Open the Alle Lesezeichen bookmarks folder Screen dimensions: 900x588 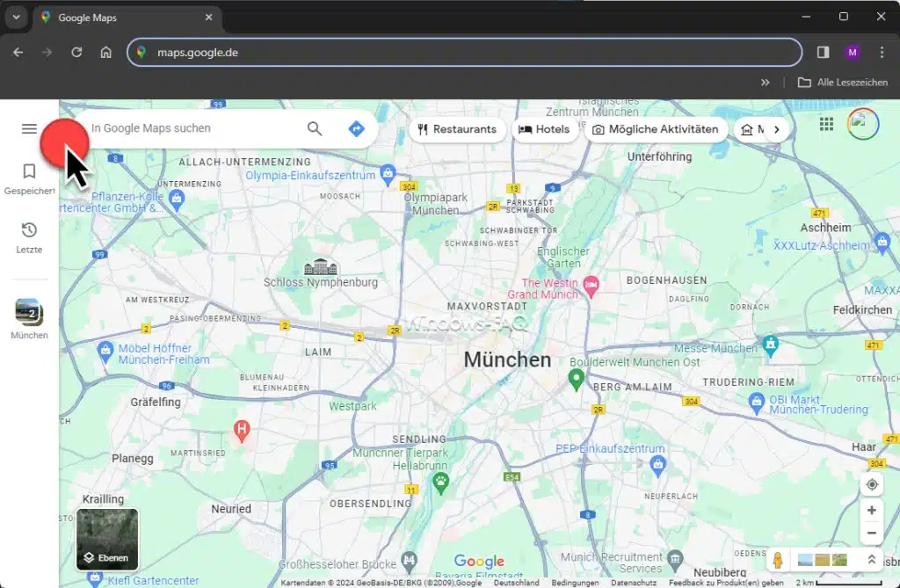[843, 82]
